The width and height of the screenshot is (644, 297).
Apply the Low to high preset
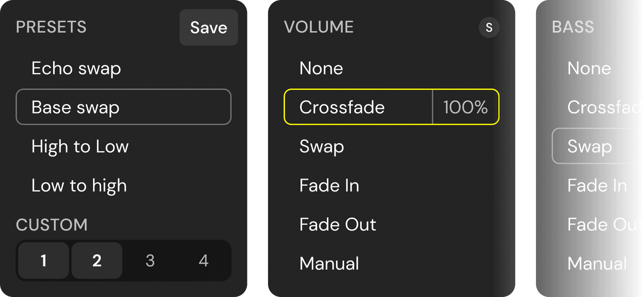[79, 185]
